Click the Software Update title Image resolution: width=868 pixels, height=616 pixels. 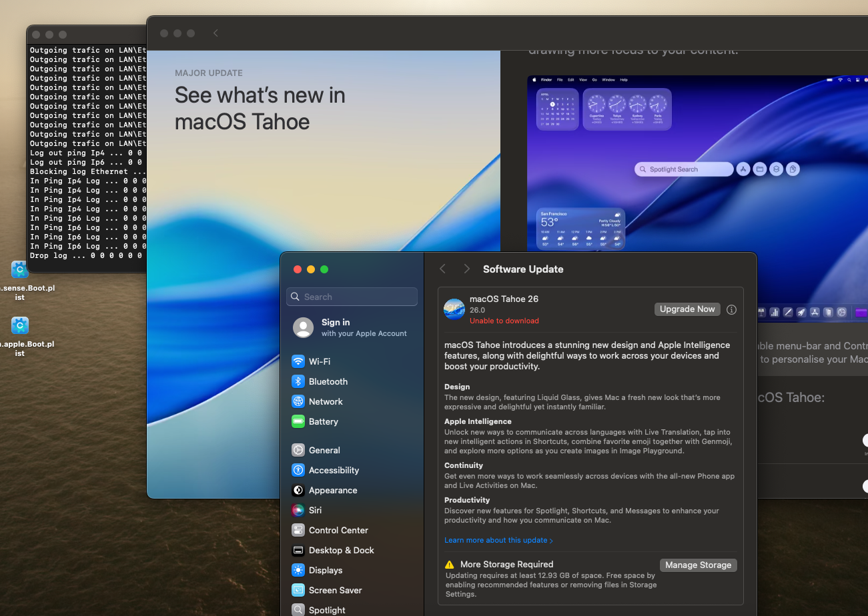(x=523, y=269)
